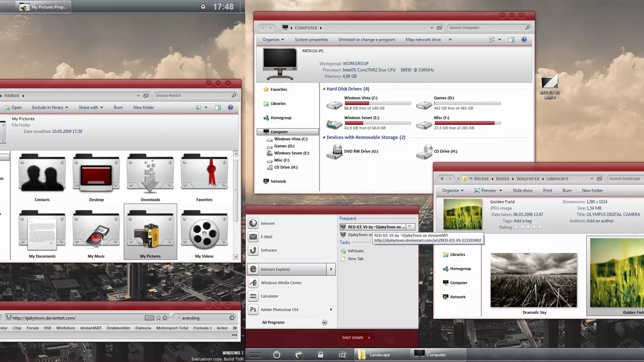644x362 pixels.
Task: Expand Internet Explorer submenu arrow
Action: tap(331, 269)
